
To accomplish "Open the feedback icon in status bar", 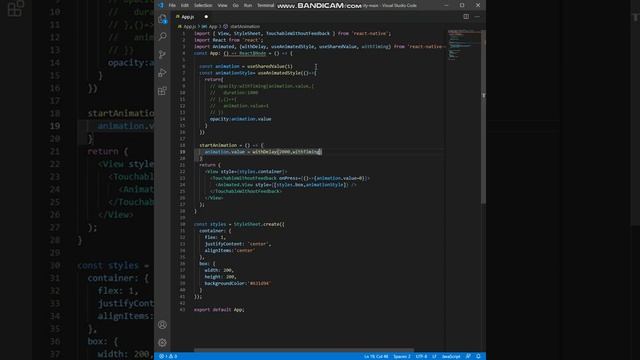I will [x=468, y=356].
